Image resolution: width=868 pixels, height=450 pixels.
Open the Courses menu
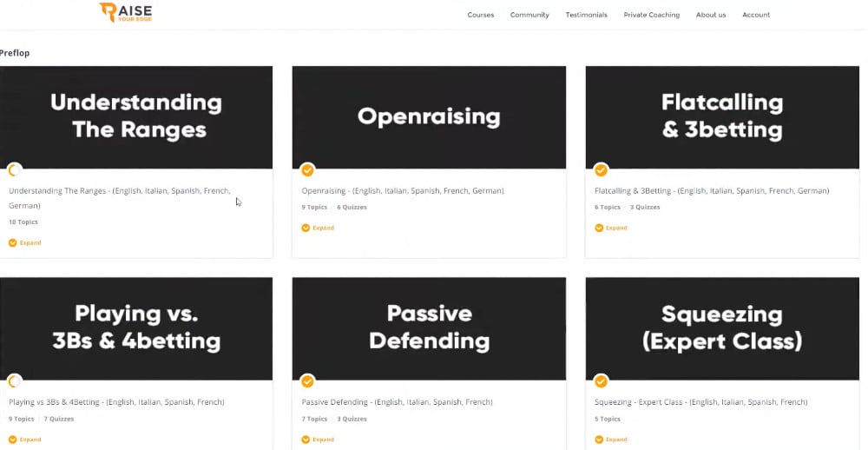[481, 15]
